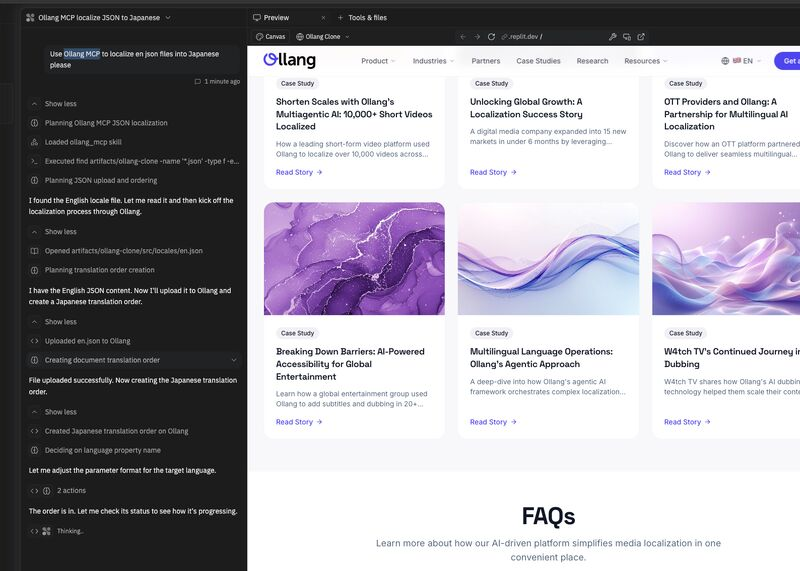800x571 pixels.
Task: Switch to the Preview tab
Action: point(271,17)
